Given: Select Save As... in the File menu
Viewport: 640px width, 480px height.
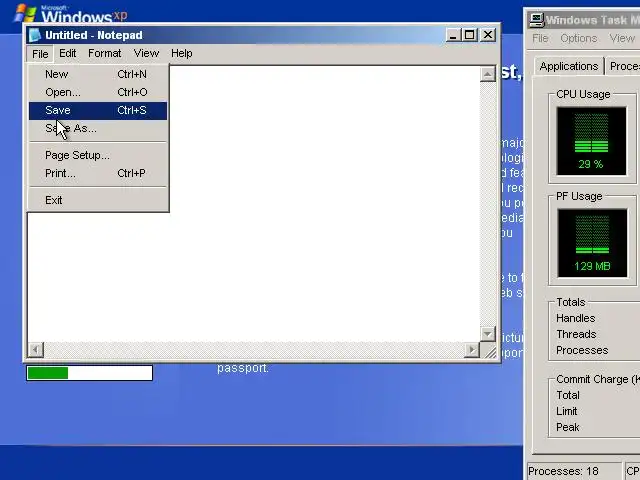Looking at the screenshot, I should (x=98, y=129).
